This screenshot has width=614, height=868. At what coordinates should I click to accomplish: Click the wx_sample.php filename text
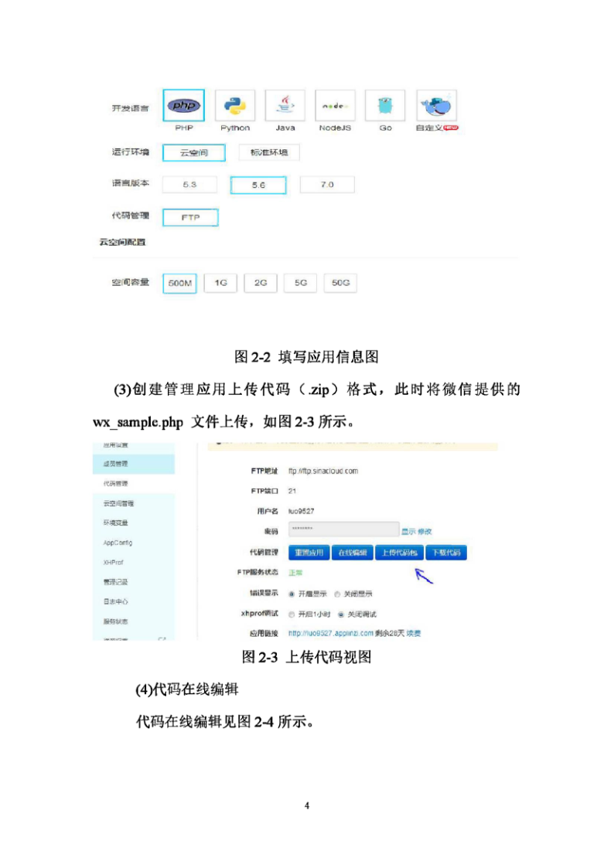click(138, 422)
